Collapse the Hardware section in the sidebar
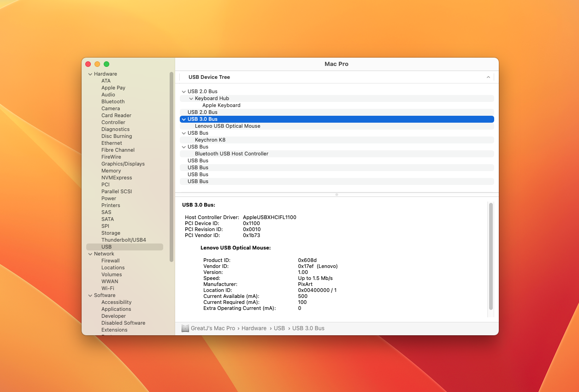 pos(90,74)
